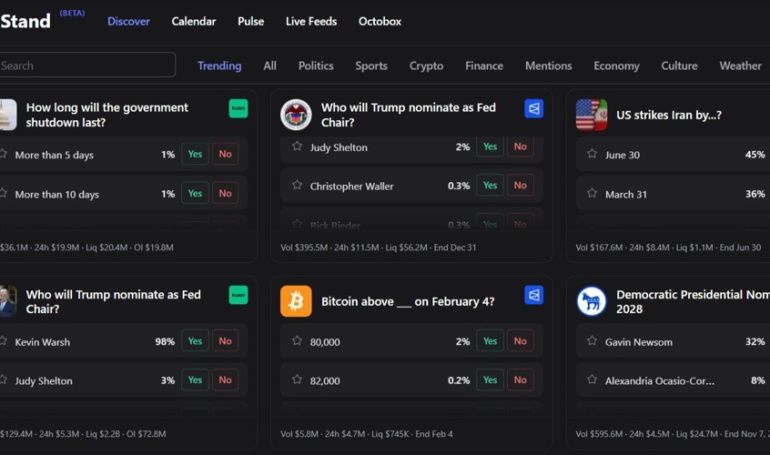
Task: Click the Democratic donkey logo icon
Action: click(x=591, y=301)
